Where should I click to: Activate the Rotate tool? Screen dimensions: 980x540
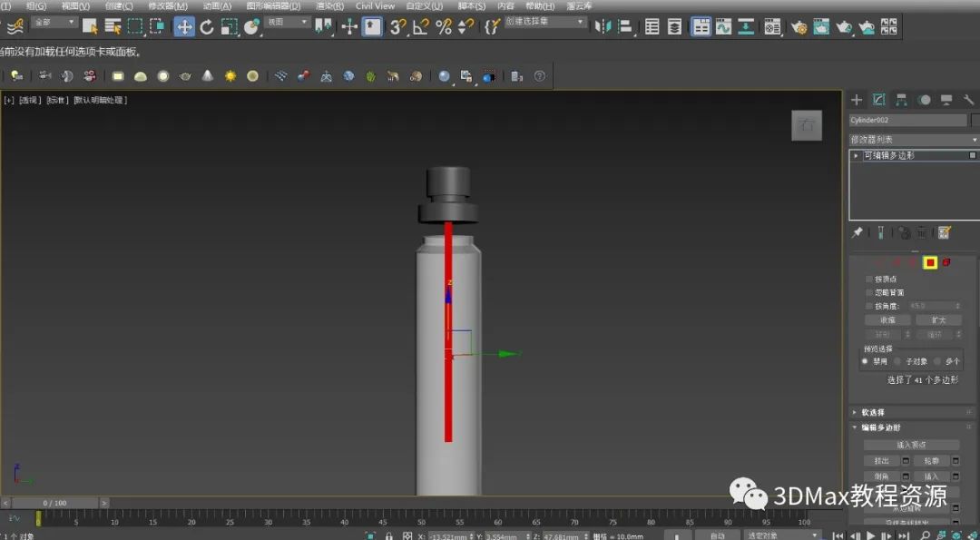207,26
